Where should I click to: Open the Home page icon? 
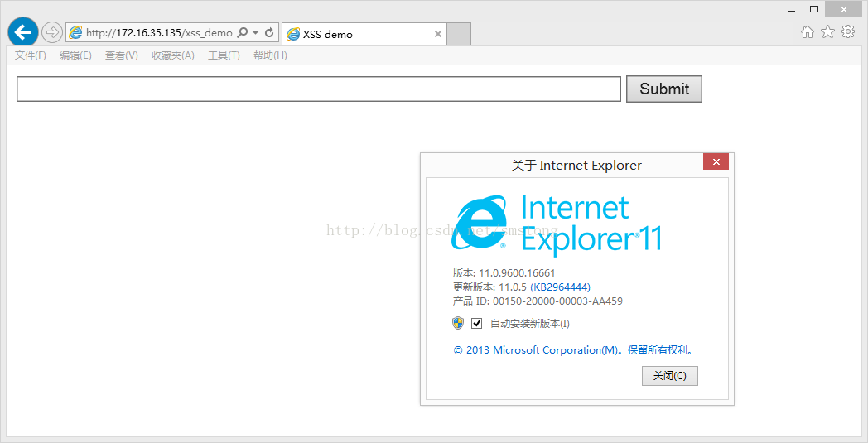point(808,32)
